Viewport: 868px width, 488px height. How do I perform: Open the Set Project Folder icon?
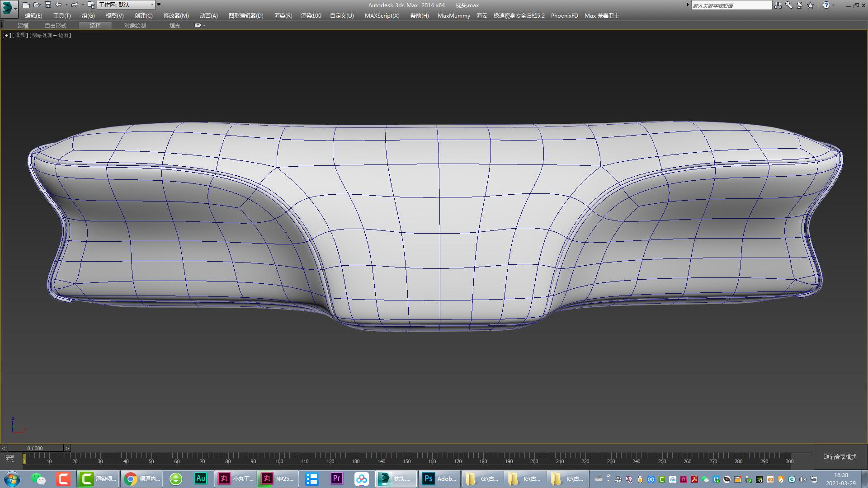(x=91, y=5)
